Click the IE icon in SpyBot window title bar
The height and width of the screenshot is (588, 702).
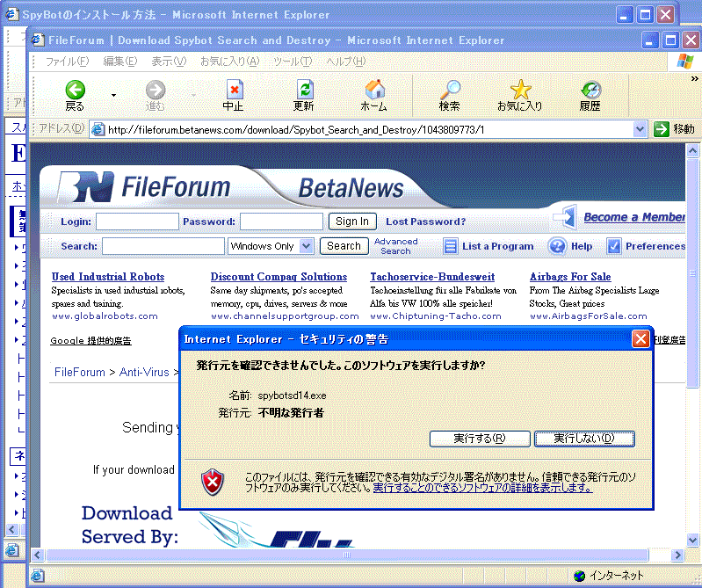coord(11,14)
